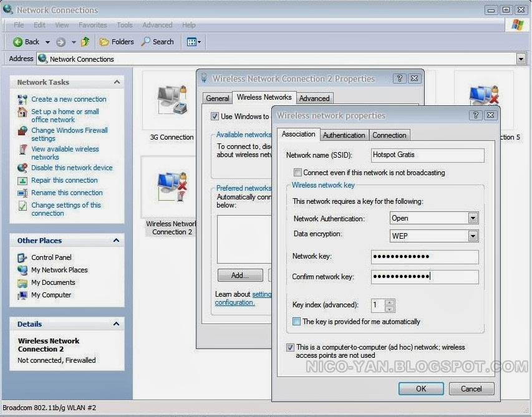Click inside the Network key field

tap(424, 257)
